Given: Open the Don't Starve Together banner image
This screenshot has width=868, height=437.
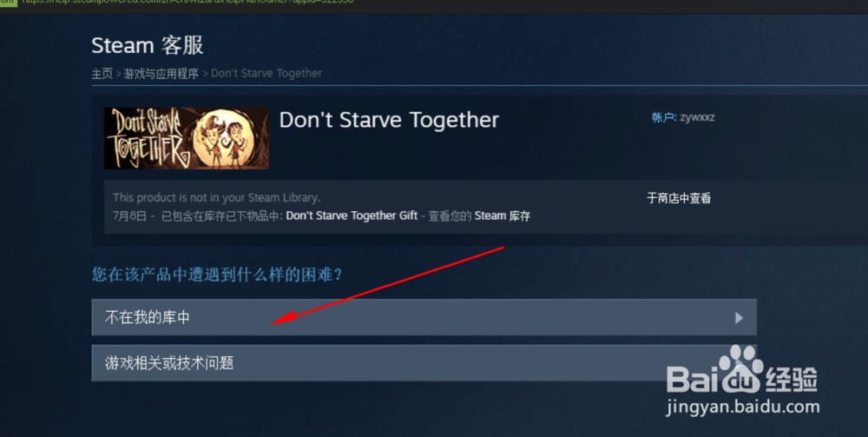Looking at the screenshot, I should click(187, 138).
